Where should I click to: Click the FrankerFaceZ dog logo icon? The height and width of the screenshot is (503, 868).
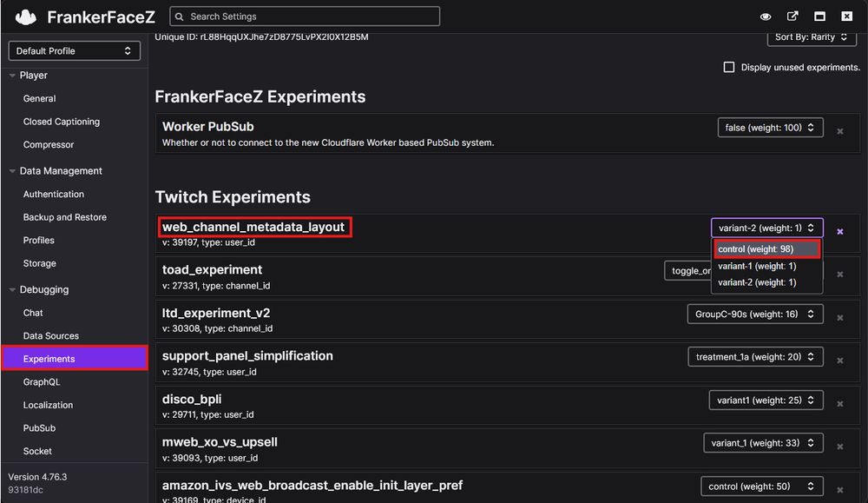(x=25, y=17)
